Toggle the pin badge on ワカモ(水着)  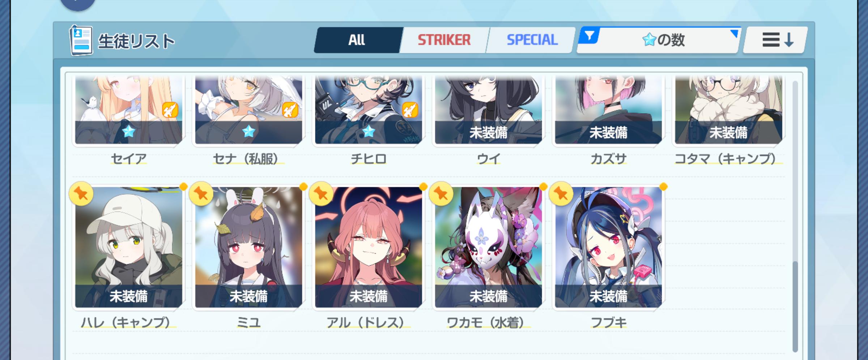pyautogui.click(x=441, y=194)
